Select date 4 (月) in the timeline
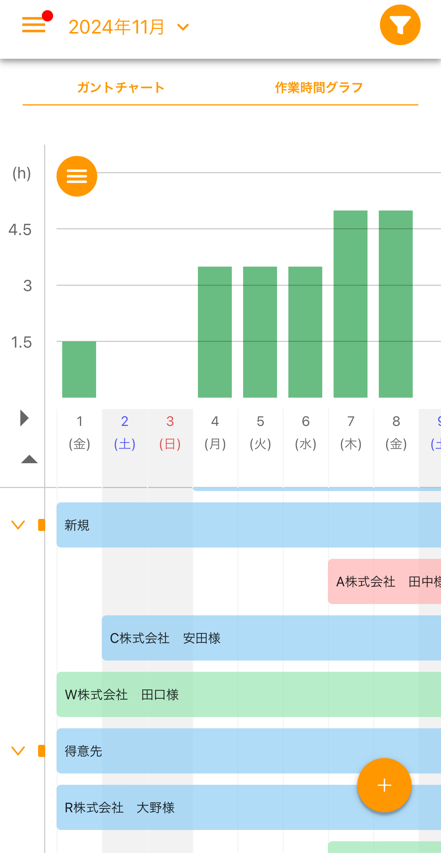The height and width of the screenshot is (868, 441). pyautogui.click(x=215, y=432)
